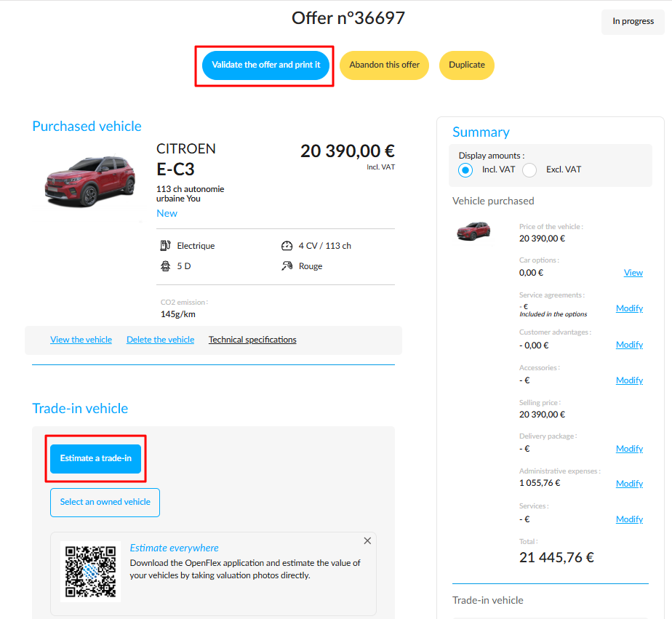Abandon this offer
The height and width of the screenshot is (619, 672).
point(385,65)
